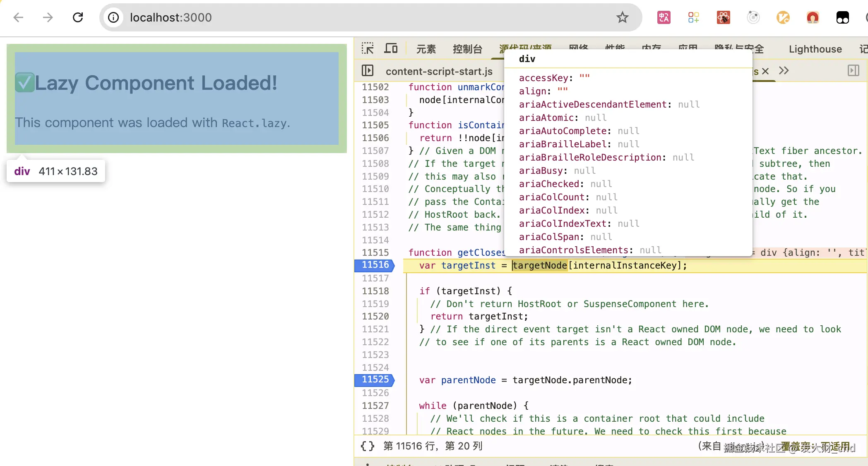Reload the localhost page
Screen dimensions: 868x466
click(x=78, y=17)
